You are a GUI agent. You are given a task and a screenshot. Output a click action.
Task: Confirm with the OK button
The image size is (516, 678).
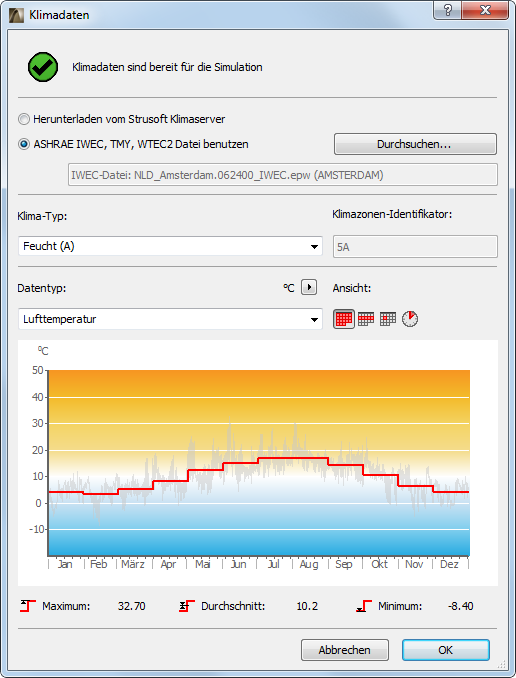point(446,650)
